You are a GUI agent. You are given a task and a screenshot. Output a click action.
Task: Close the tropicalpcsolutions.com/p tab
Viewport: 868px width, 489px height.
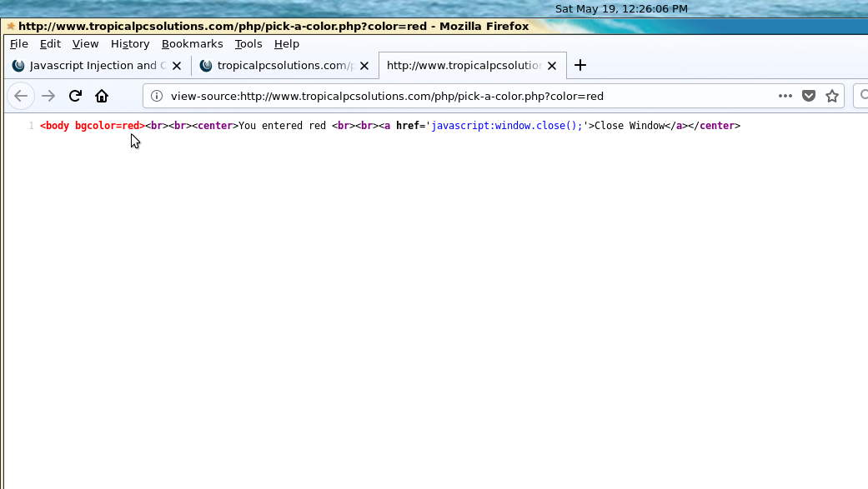pos(364,66)
